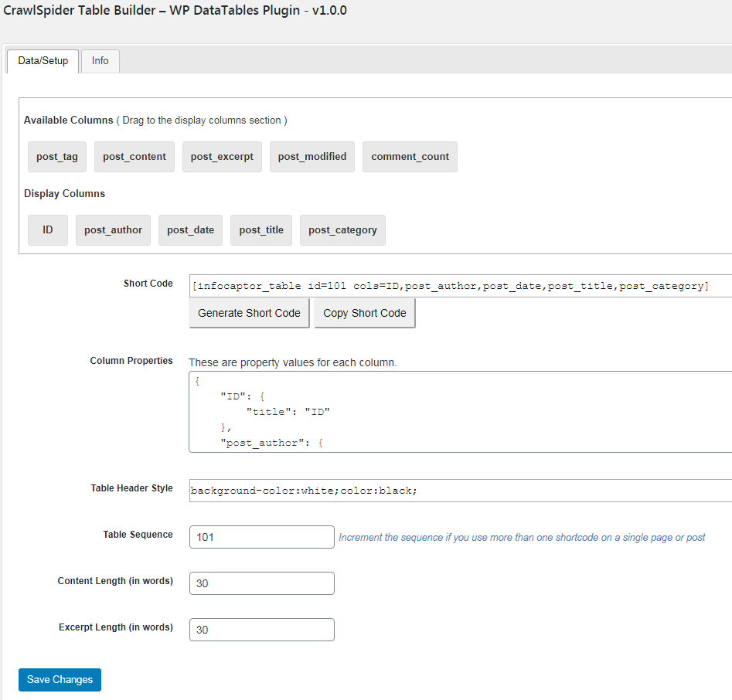Select the post_modified available column

coord(312,156)
